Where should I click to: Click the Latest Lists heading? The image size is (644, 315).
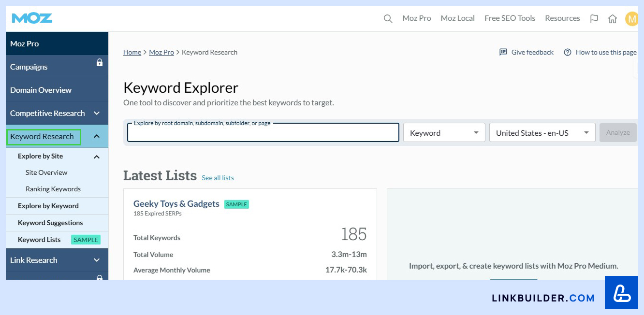click(x=160, y=175)
